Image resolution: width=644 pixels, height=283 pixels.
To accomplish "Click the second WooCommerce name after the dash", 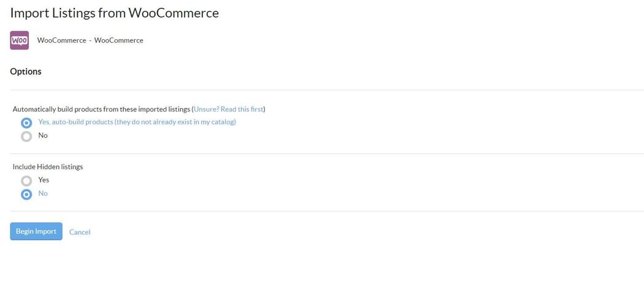I will (x=118, y=40).
